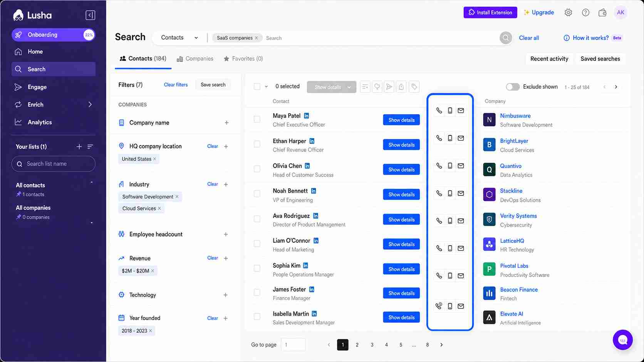Image resolution: width=644 pixels, height=362 pixels.
Task: Open Noah Bennett's LinkedIn icon
Action: (314, 191)
